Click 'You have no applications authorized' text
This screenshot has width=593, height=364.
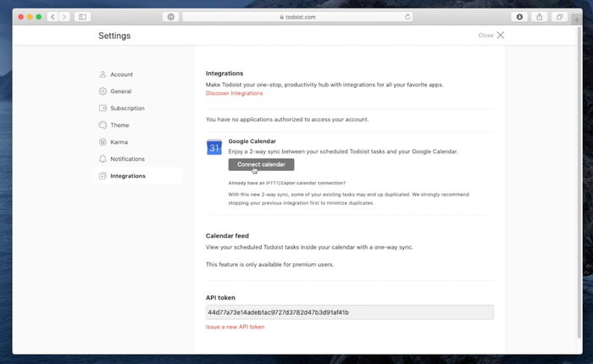coord(287,119)
